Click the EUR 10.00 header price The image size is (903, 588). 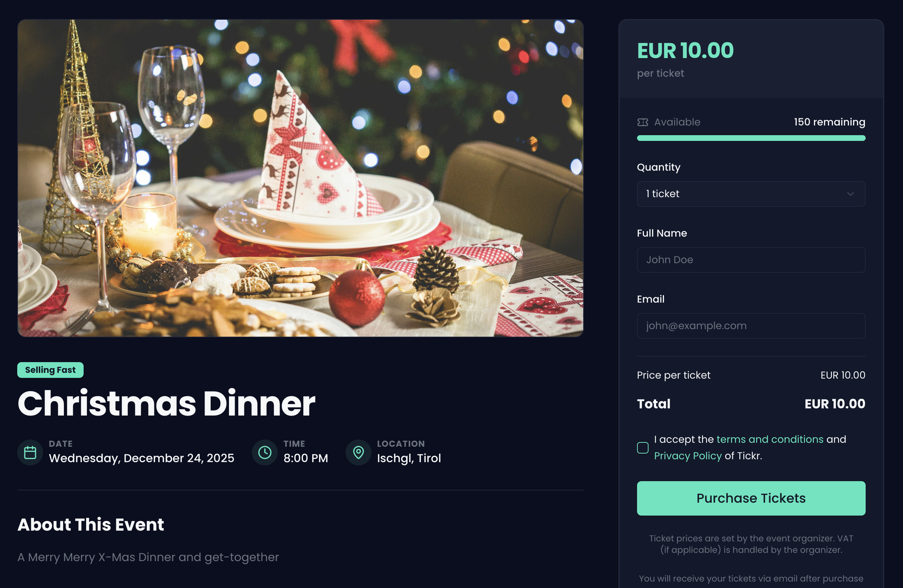[685, 51]
